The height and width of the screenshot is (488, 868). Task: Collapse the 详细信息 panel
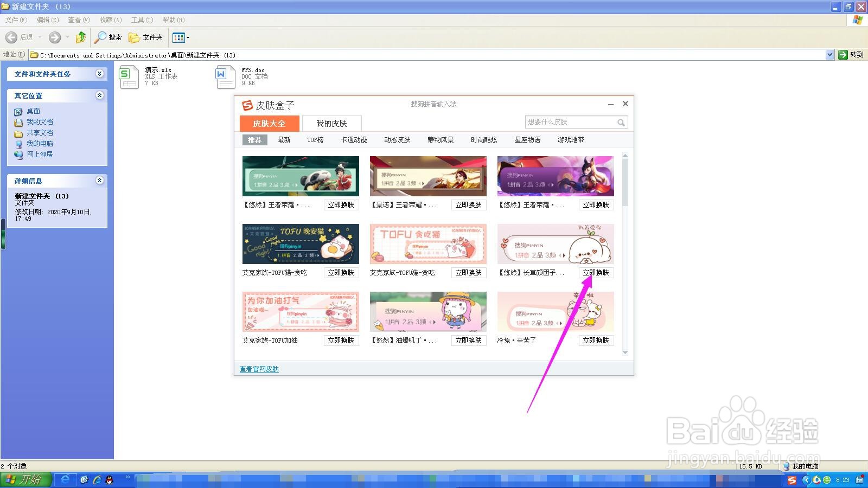(100, 181)
